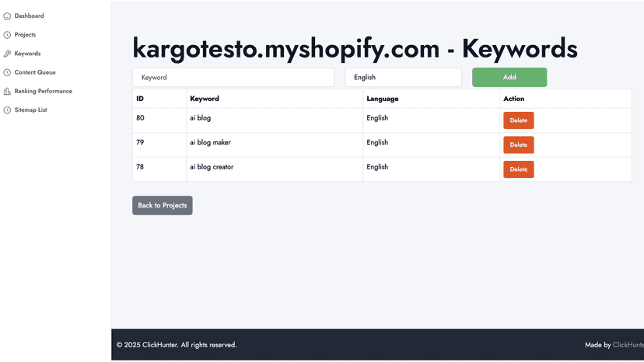Click ID cell 78
644x362 pixels.
159,169
